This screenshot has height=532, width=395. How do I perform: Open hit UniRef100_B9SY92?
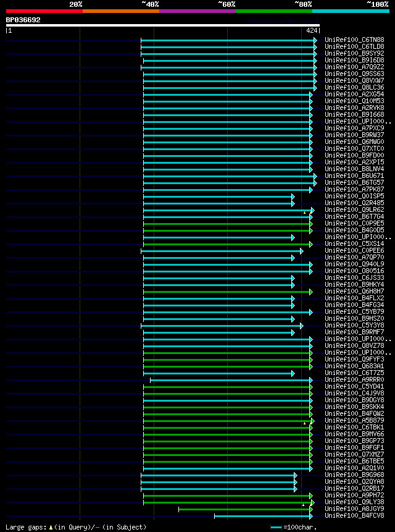(354, 54)
